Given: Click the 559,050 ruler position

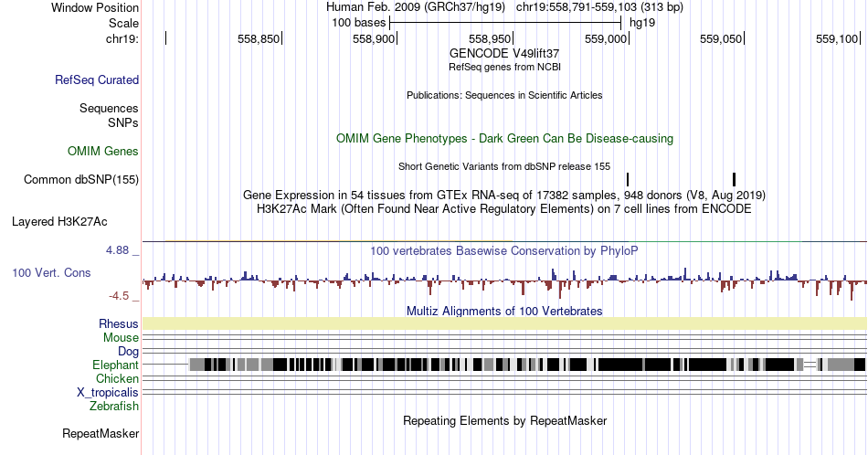Looking at the screenshot, I should [x=721, y=38].
